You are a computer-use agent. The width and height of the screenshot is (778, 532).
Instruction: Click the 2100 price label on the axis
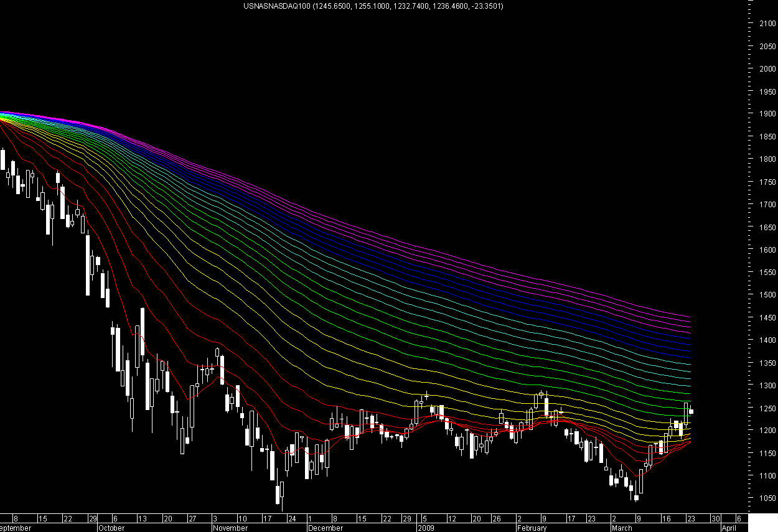tap(768, 24)
